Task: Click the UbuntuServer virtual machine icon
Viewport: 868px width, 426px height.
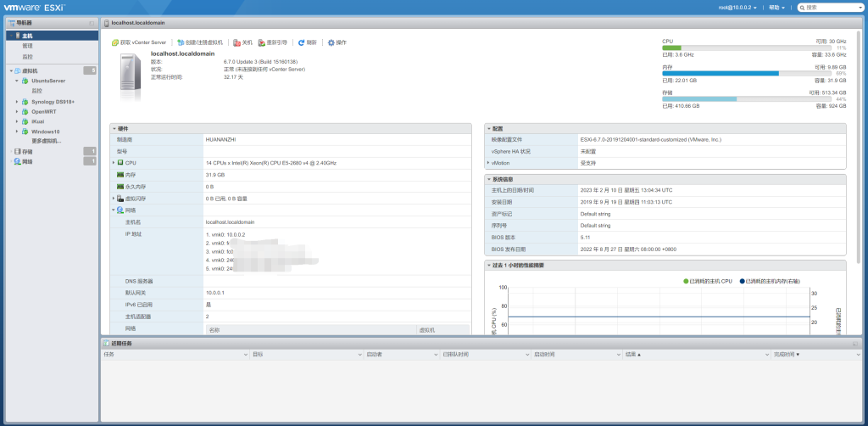Action: point(25,81)
